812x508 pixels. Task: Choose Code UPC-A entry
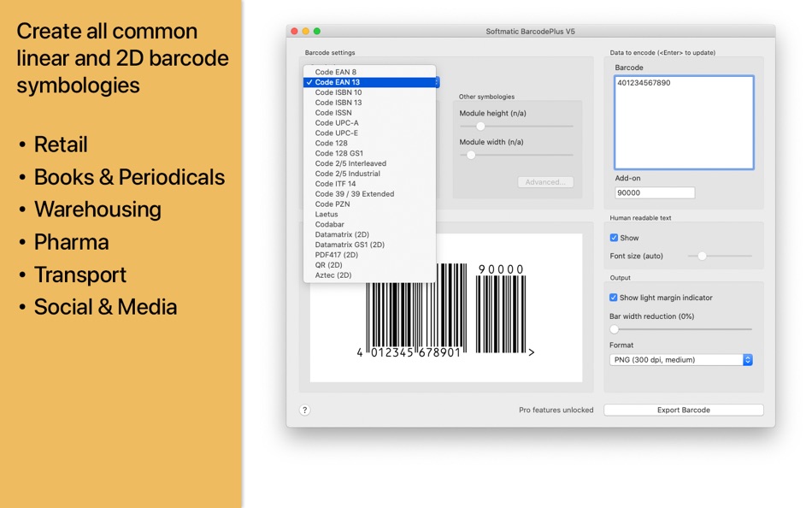click(370, 123)
